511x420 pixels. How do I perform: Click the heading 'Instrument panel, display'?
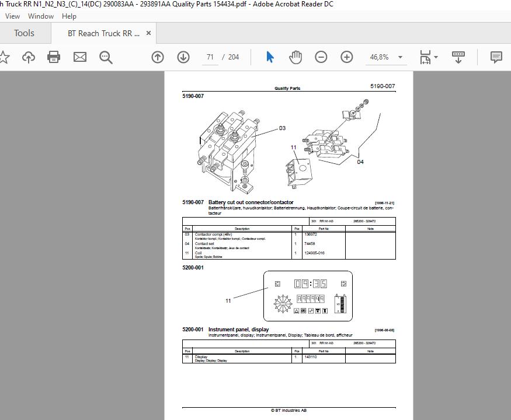(x=238, y=330)
